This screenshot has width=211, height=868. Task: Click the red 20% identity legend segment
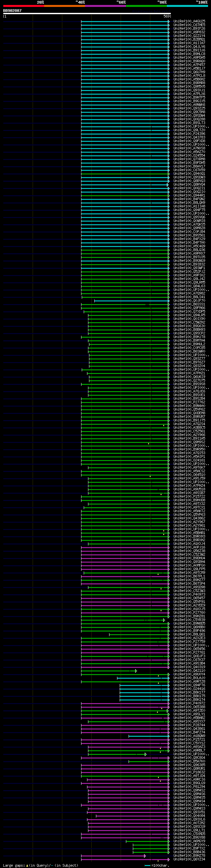pos(24,6)
